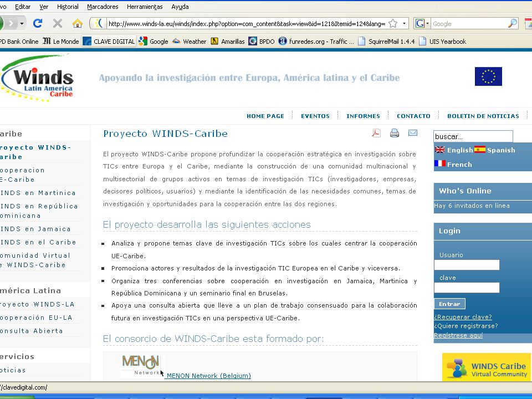Image resolution: width=532 pixels, height=399 pixels.
Task: Open Noticias sidebar item under Servicios
Action: pyautogui.click(x=13, y=370)
